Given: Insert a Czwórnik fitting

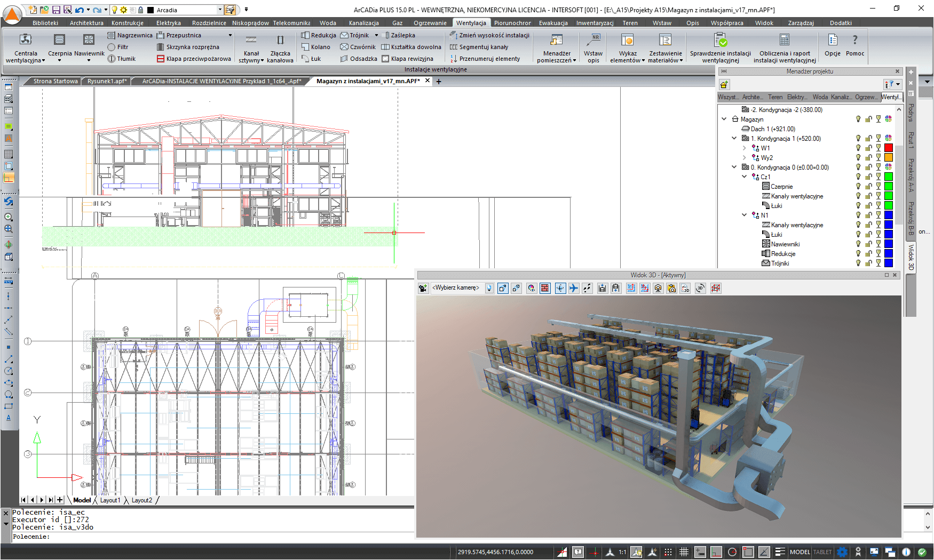Looking at the screenshot, I should [x=358, y=47].
